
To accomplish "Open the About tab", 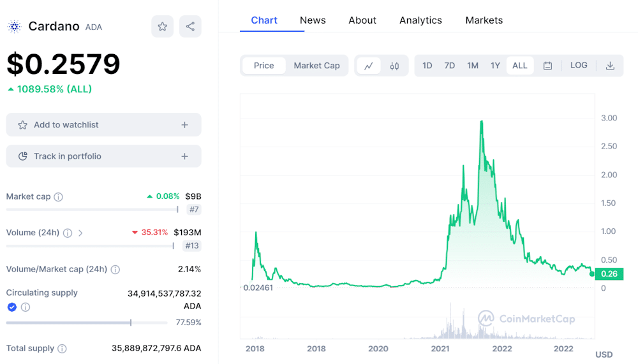I will click(x=362, y=20).
